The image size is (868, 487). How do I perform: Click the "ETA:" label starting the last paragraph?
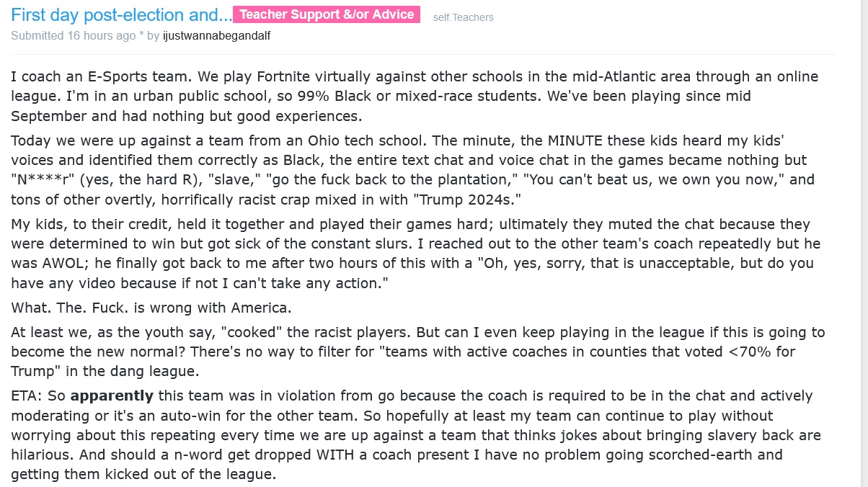coord(27,396)
